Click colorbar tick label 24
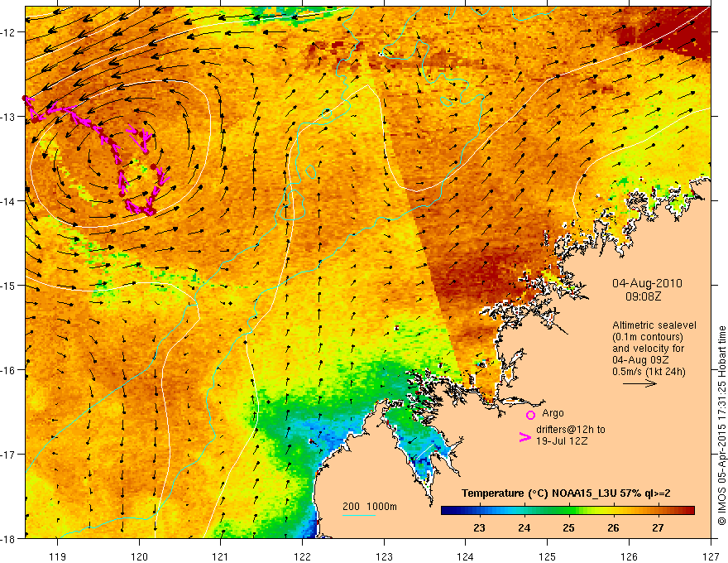This screenshot has width=728, height=563. (x=524, y=527)
